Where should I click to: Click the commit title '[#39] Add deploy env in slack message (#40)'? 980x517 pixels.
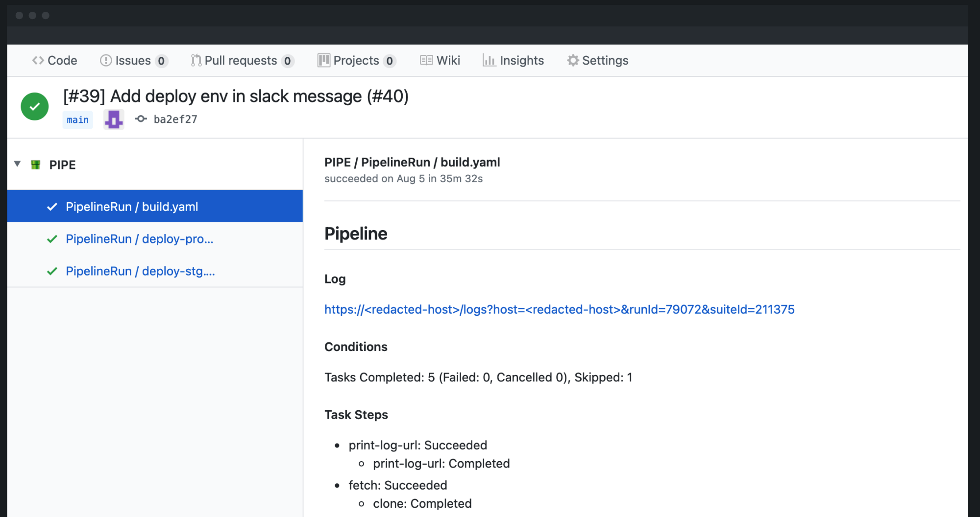(x=236, y=96)
